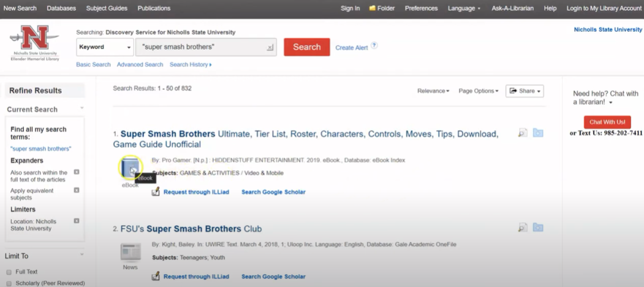
Task: Click the News icon for result 2
Action: tap(130, 252)
